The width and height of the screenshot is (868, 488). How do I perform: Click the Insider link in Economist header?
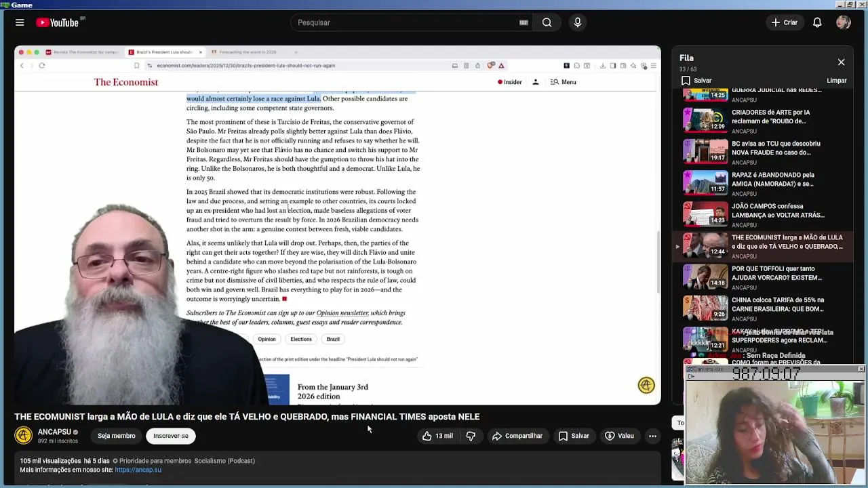pos(510,82)
